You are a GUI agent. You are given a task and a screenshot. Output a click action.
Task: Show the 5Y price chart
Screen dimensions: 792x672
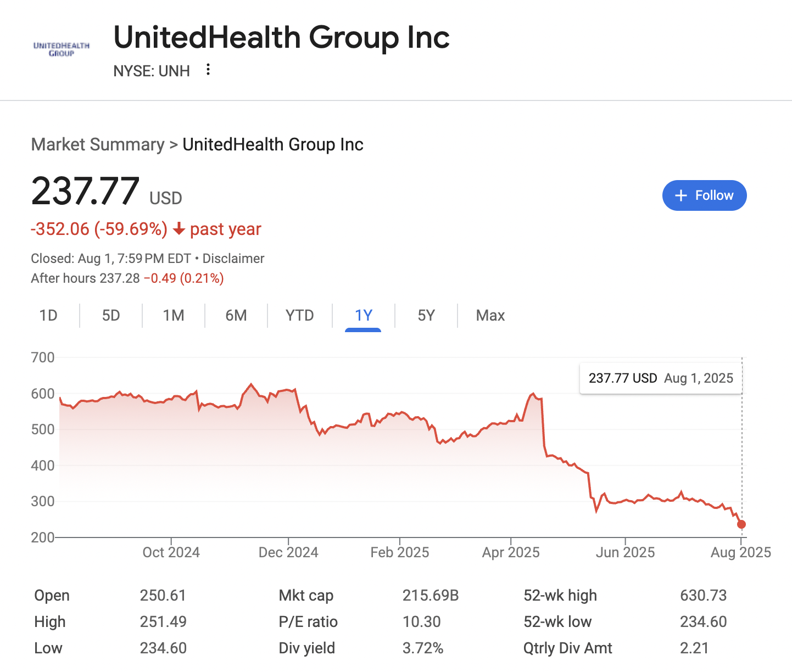click(x=426, y=316)
